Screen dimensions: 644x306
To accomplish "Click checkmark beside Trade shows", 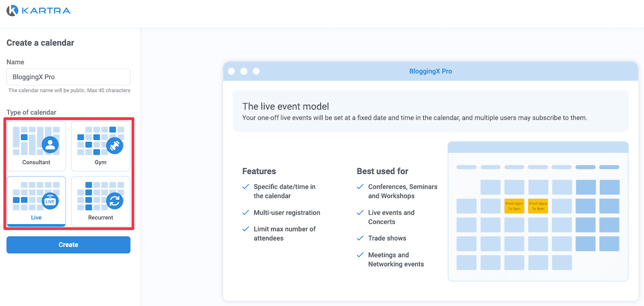I will click(360, 238).
